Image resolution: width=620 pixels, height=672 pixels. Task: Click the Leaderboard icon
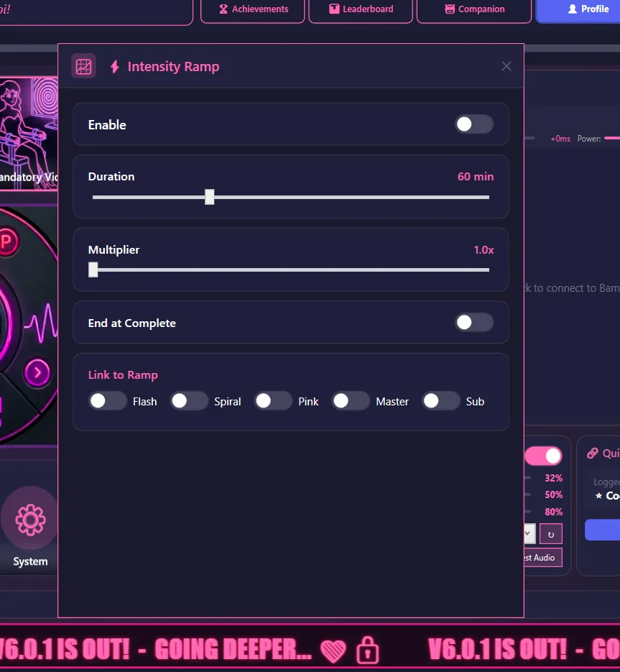point(334,9)
